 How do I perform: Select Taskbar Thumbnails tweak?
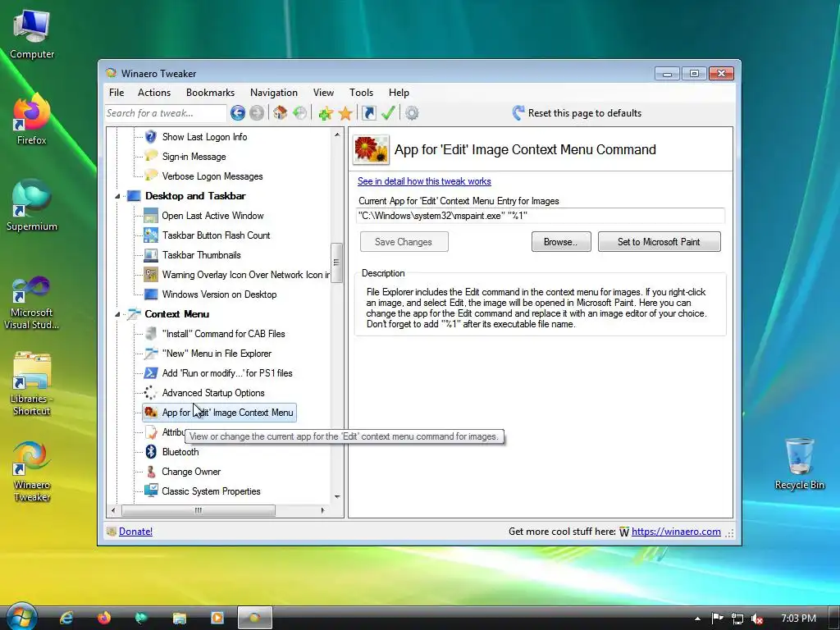coord(202,255)
